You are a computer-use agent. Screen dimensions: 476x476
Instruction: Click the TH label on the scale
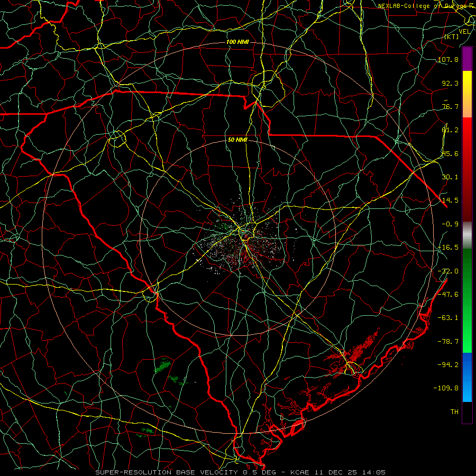[454, 412]
